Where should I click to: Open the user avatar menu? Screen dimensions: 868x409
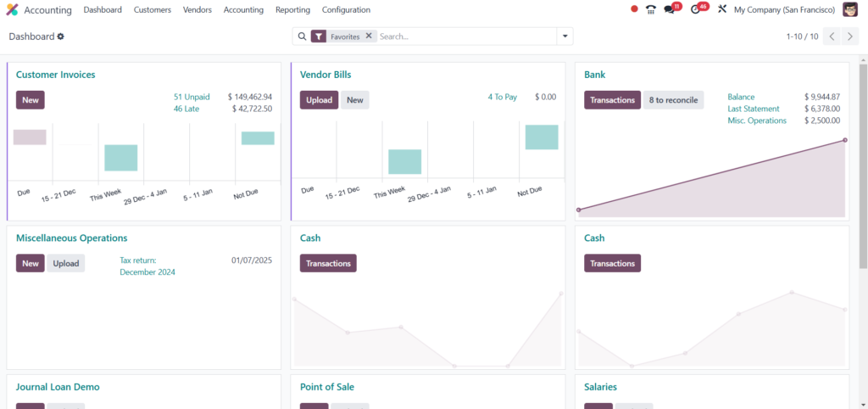pyautogui.click(x=850, y=10)
